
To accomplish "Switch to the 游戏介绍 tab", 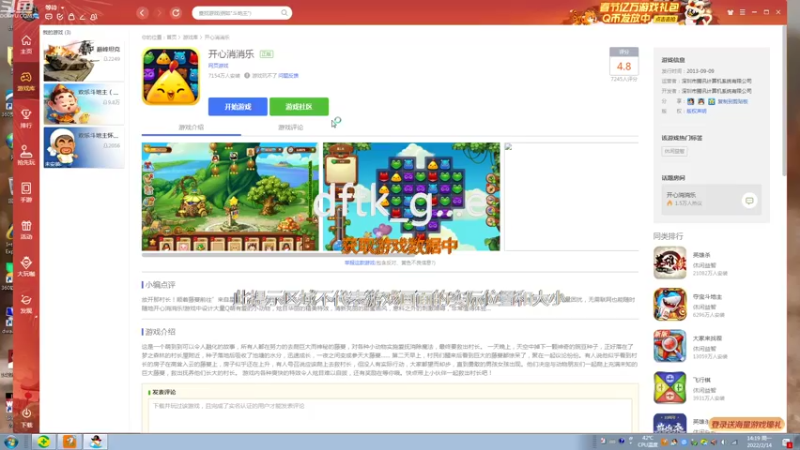I will point(191,127).
